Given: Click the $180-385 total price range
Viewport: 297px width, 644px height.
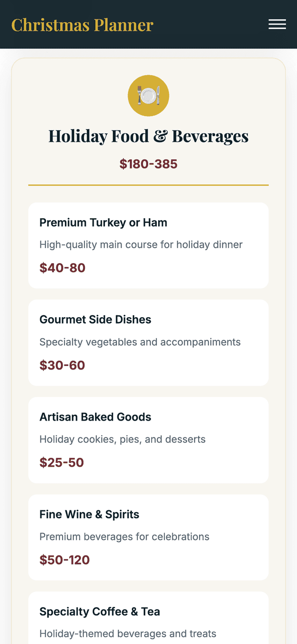Looking at the screenshot, I should [x=148, y=164].
